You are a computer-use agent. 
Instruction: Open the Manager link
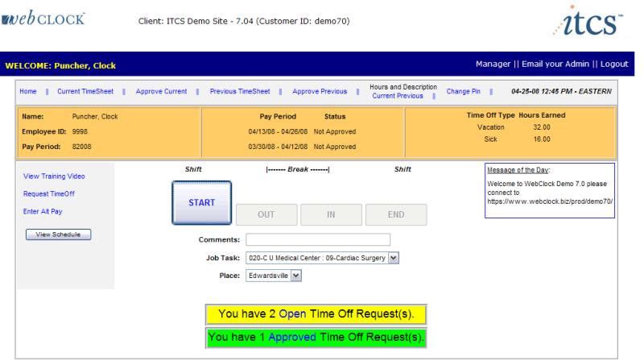(493, 64)
